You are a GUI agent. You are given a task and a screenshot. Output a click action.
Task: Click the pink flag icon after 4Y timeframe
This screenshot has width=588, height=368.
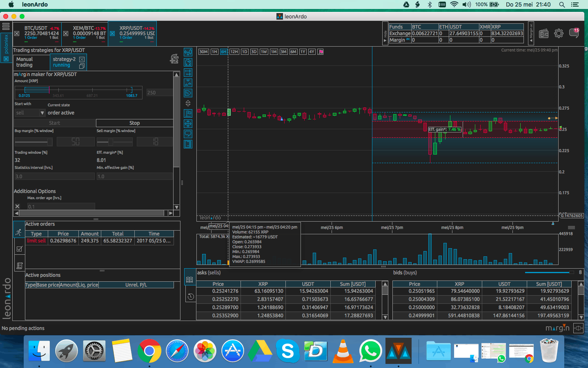(321, 52)
